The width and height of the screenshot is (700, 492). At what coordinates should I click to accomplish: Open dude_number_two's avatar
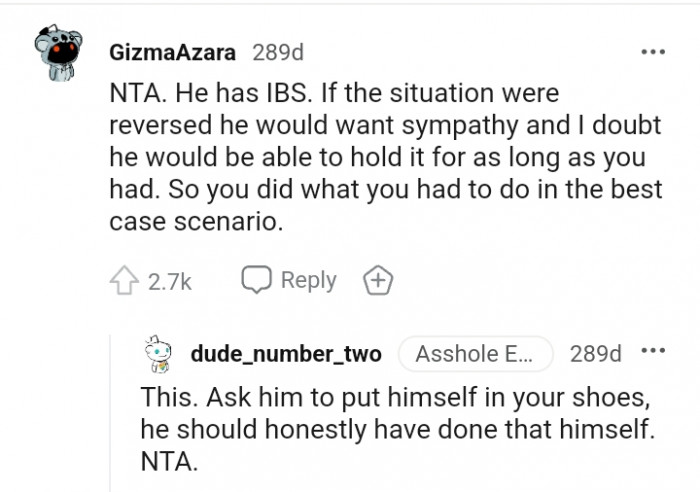tap(160, 354)
